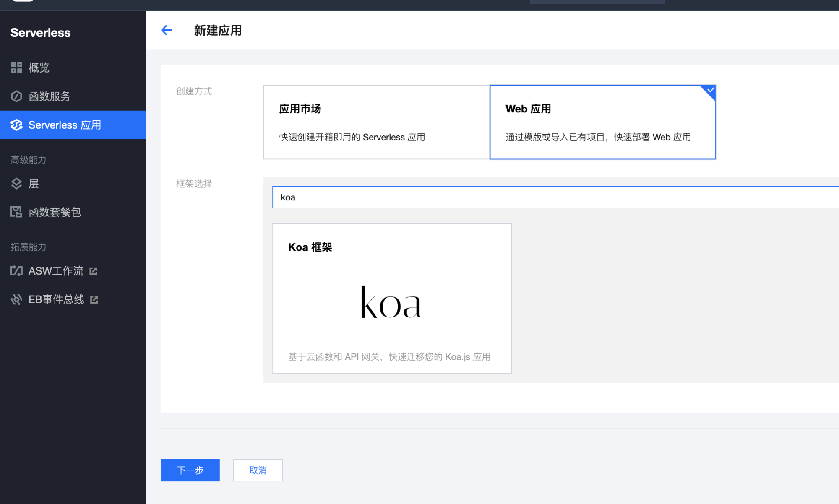The height and width of the screenshot is (504, 839).
Task: Open EB事件总线 menu item
Action: pos(73,299)
